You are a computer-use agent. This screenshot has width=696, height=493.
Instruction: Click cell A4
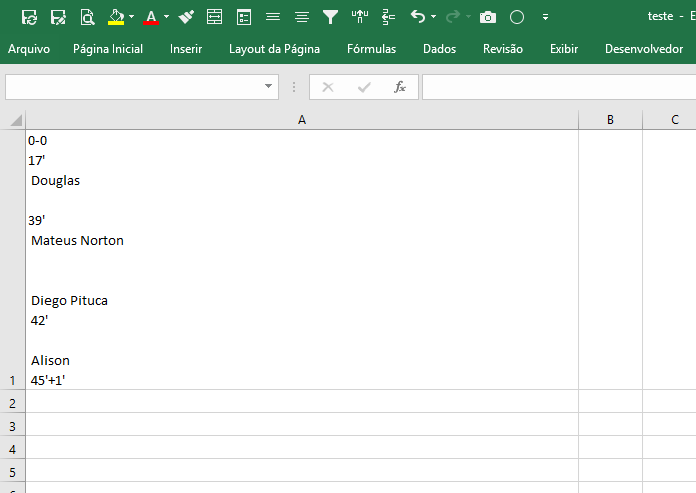[302, 447]
